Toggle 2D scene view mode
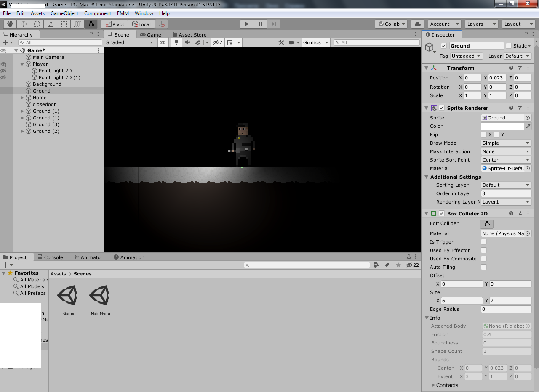 (163, 42)
